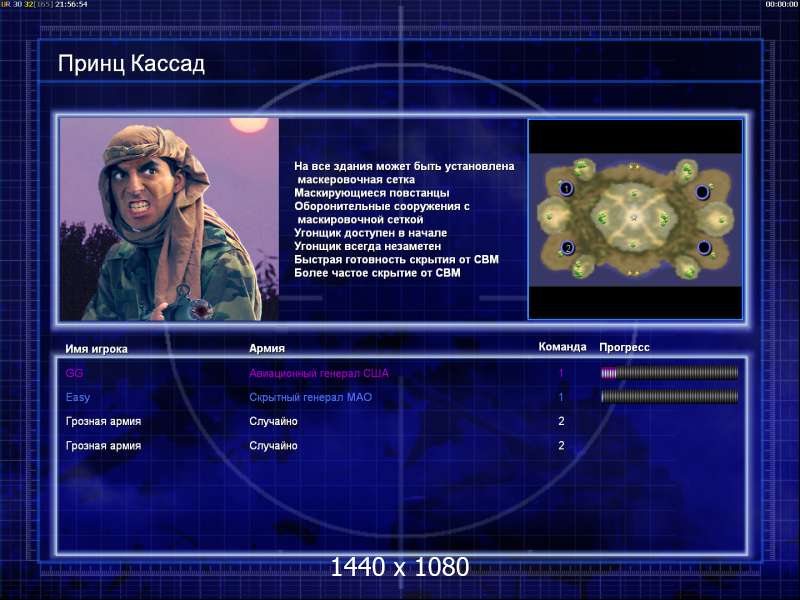Select player name "GG"
The image size is (800, 600).
(74, 373)
